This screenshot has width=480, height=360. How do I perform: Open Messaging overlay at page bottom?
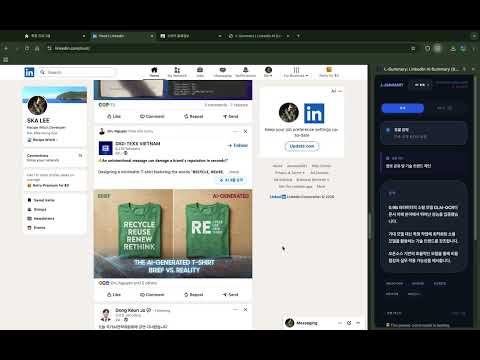(x=307, y=323)
